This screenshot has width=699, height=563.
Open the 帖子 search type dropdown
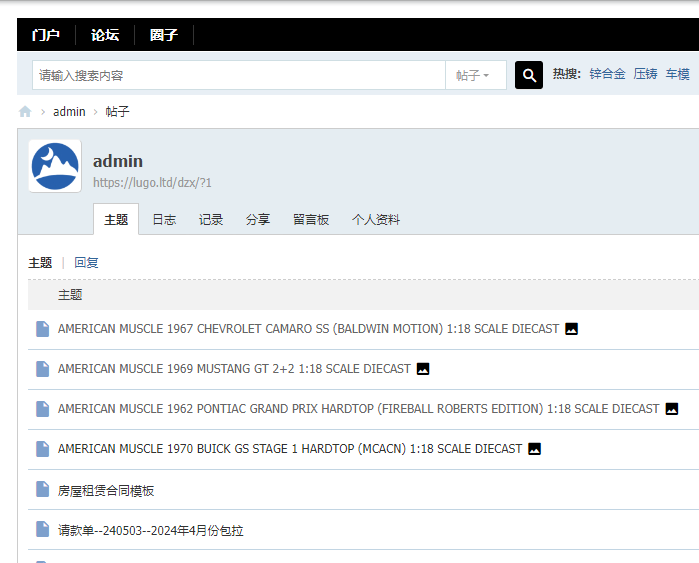(x=474, y=75)
